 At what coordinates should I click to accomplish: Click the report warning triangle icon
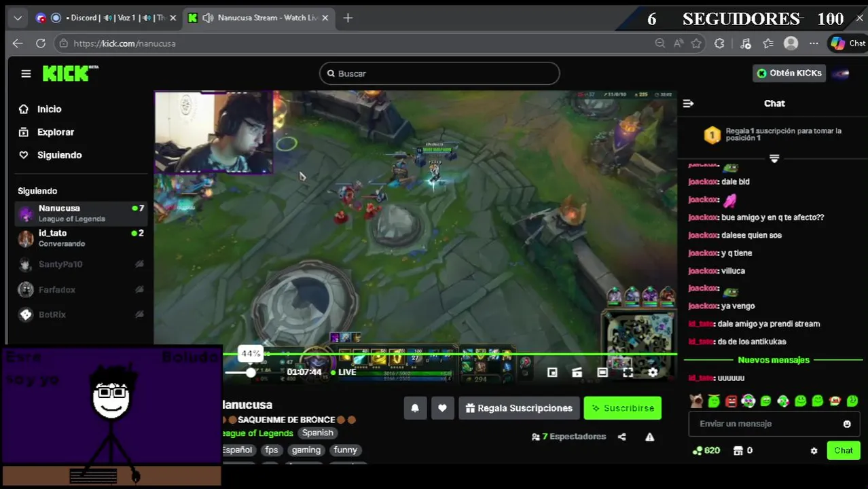(650, 437)
